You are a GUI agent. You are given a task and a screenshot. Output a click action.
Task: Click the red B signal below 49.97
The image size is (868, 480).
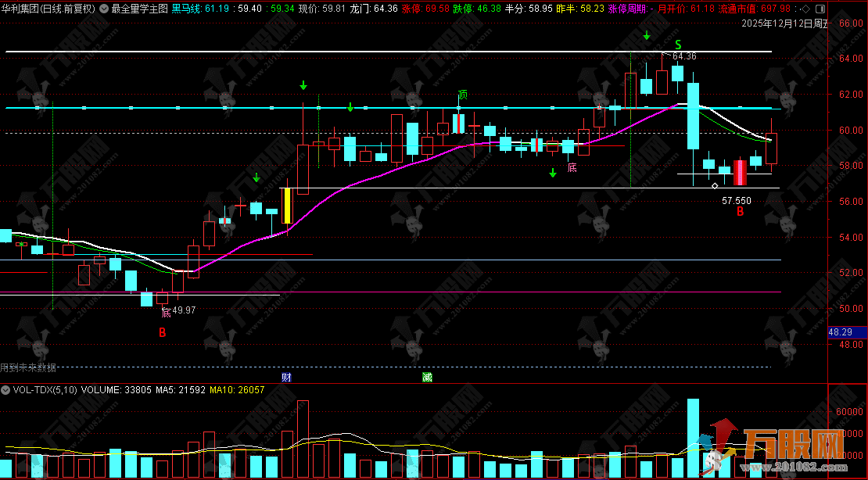point(163,332)
